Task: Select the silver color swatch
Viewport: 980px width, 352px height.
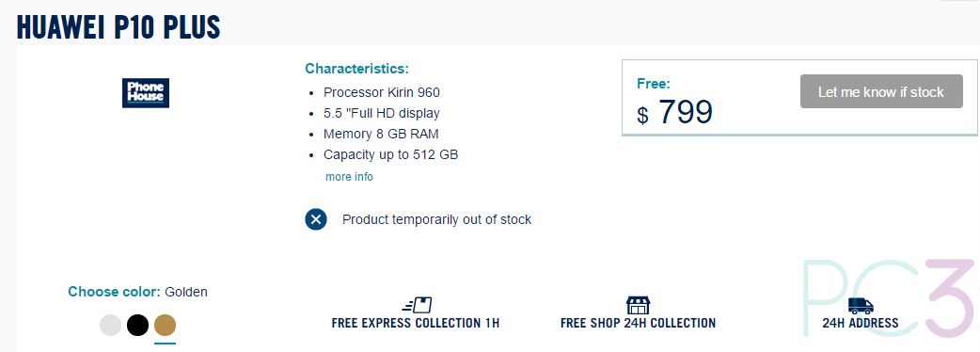Action: point(111,325)
